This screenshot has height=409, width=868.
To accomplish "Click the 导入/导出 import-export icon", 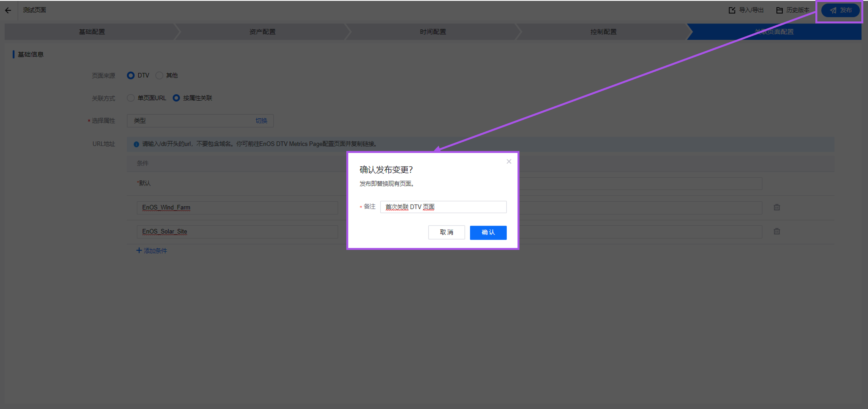I will (x=732, y=10).
